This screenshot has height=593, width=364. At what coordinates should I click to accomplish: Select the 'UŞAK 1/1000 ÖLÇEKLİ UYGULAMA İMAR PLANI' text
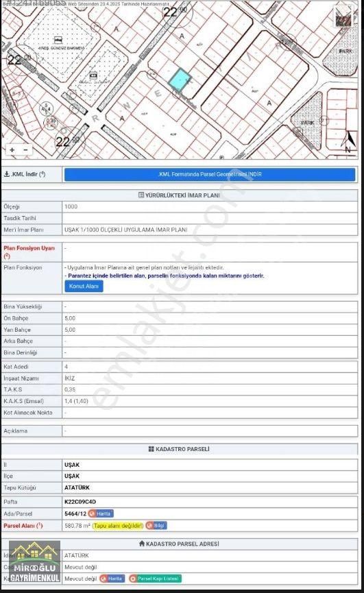click(126, 230)
